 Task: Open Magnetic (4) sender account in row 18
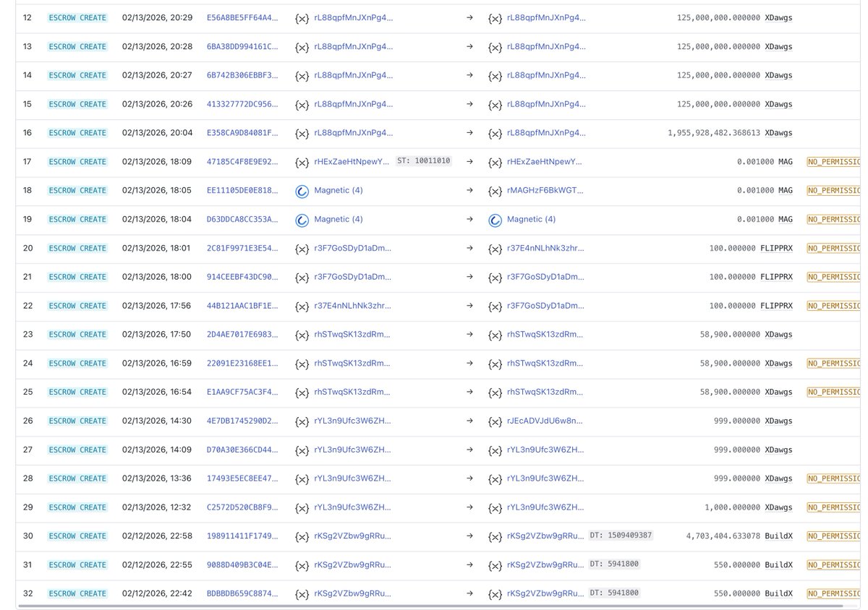pos(339,190)
